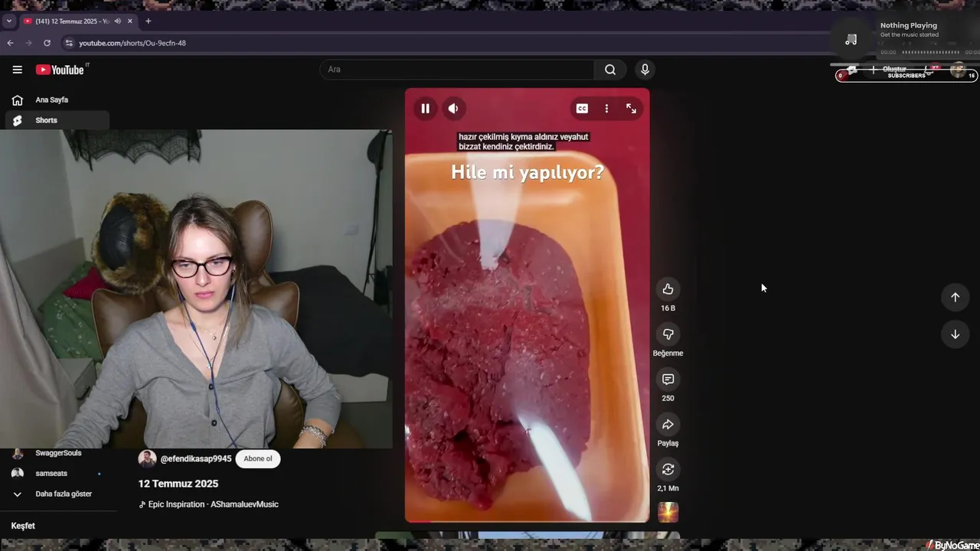Go to next Short with down arrow
Image resolution: width=980 pixels, height=551 pixels.
955,334
